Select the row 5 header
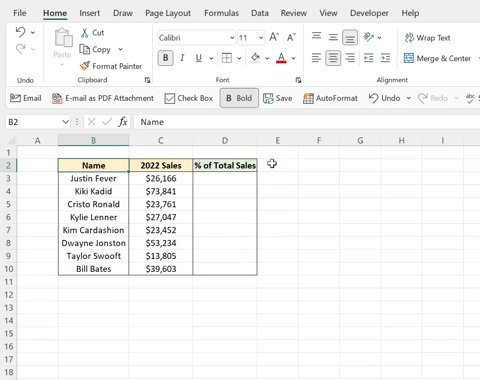This screenshot has width=480, height=380. [8, 204]
